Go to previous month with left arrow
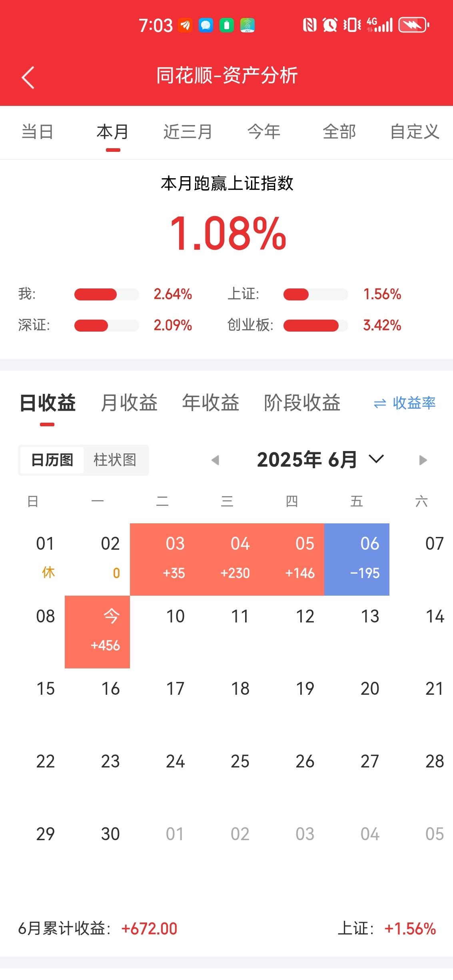The image size is (453, 980). click(215, 460)
